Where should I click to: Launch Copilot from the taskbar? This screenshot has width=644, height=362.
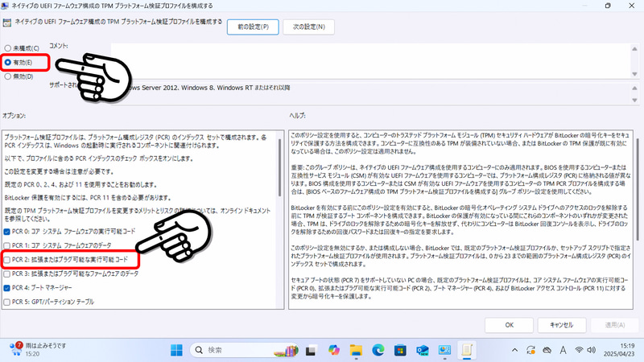pyautogui.click(x=334, y=350)
